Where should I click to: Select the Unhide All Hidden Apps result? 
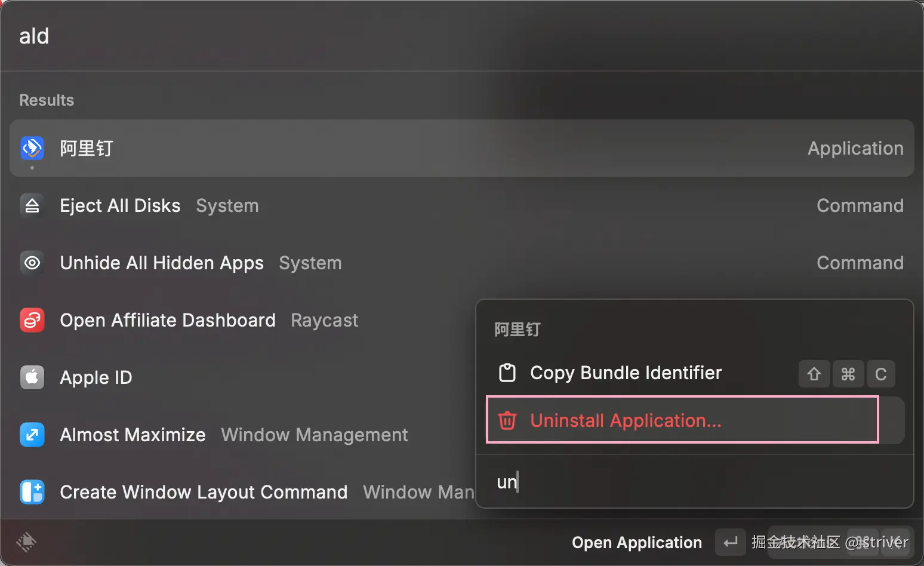tap(239, 263)
